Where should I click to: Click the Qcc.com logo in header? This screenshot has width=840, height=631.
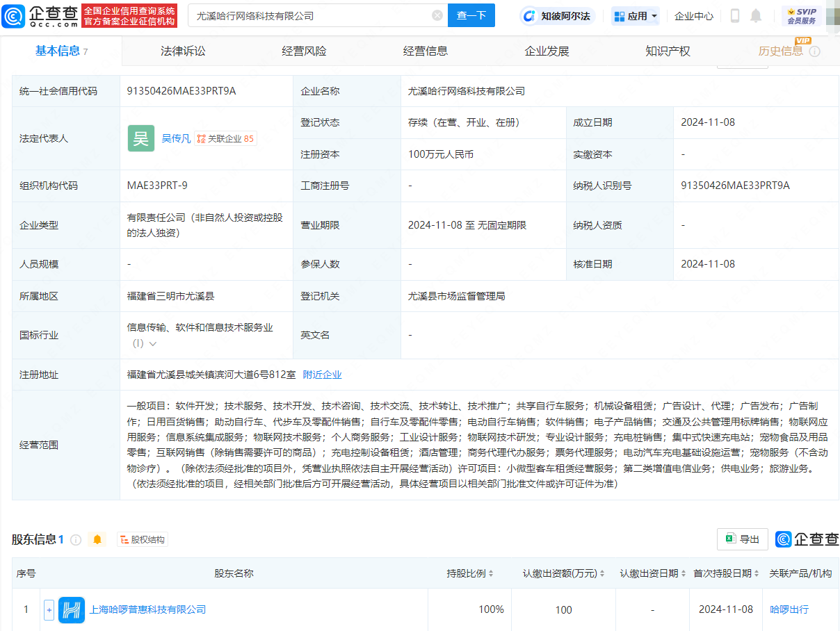tap(40, 15)
